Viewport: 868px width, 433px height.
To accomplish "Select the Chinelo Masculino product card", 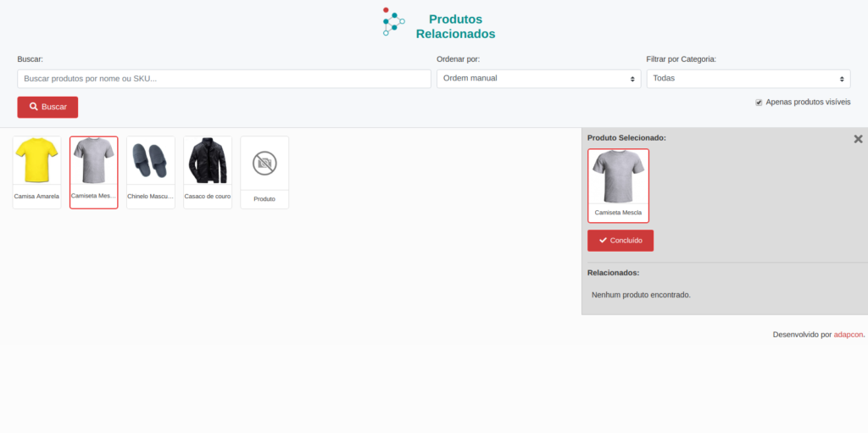I will click(151, 172).
